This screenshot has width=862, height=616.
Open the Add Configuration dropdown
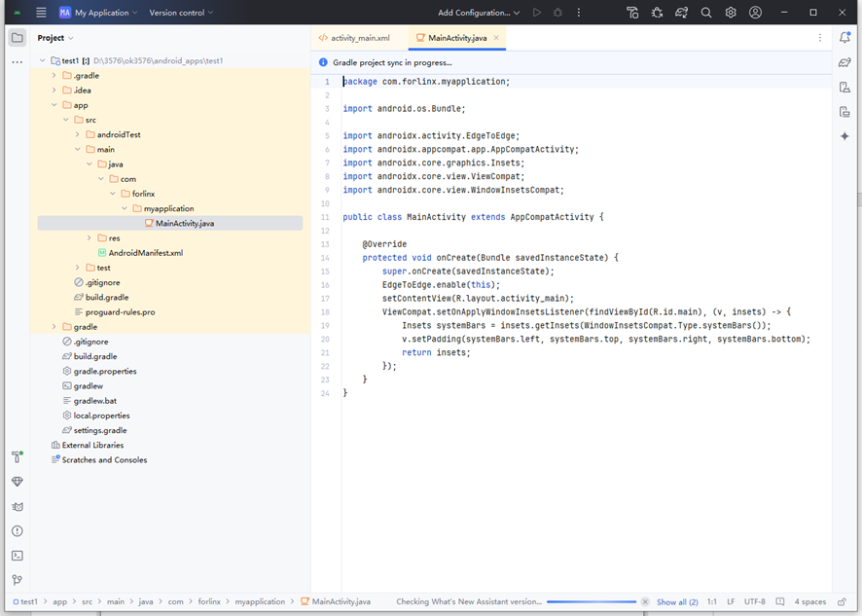479,12
